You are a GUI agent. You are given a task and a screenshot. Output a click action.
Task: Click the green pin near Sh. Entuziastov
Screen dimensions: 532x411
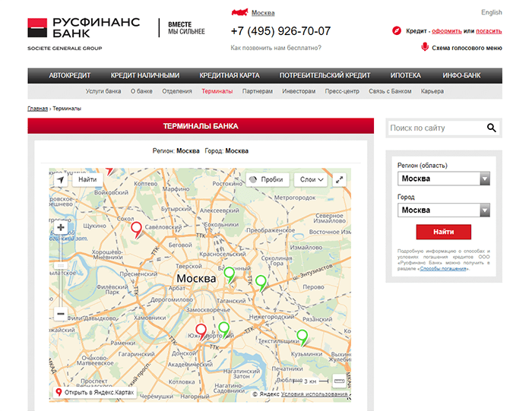coord(261,283)
